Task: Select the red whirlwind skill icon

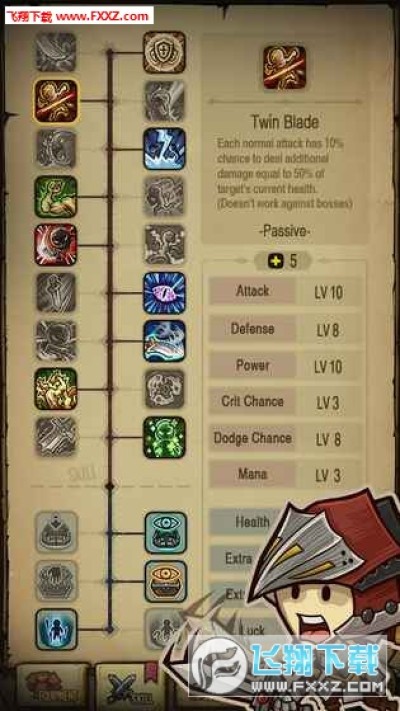Action: pyautogui.click(x=56, y=245)
